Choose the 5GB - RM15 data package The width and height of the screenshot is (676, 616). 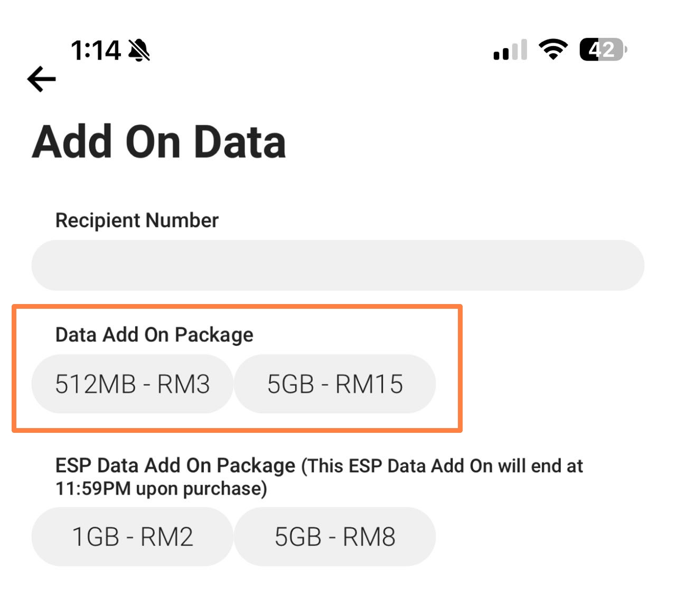pos(335,384)
